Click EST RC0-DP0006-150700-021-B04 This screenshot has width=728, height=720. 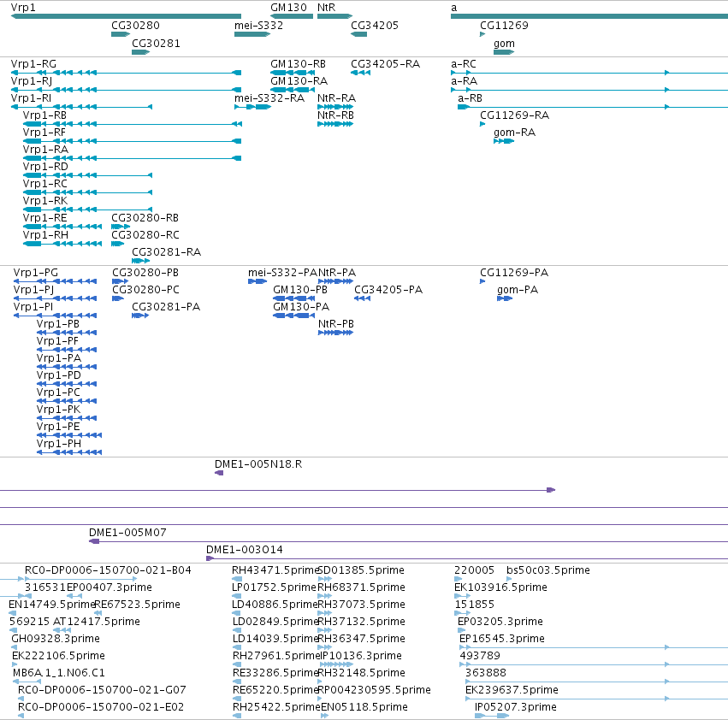point(80,579)
